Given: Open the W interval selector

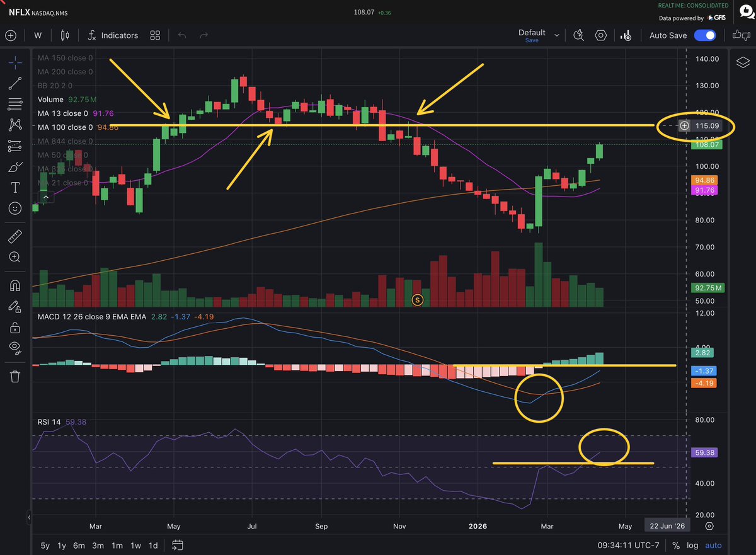Looking at the screenshot, I should [38, 35].
